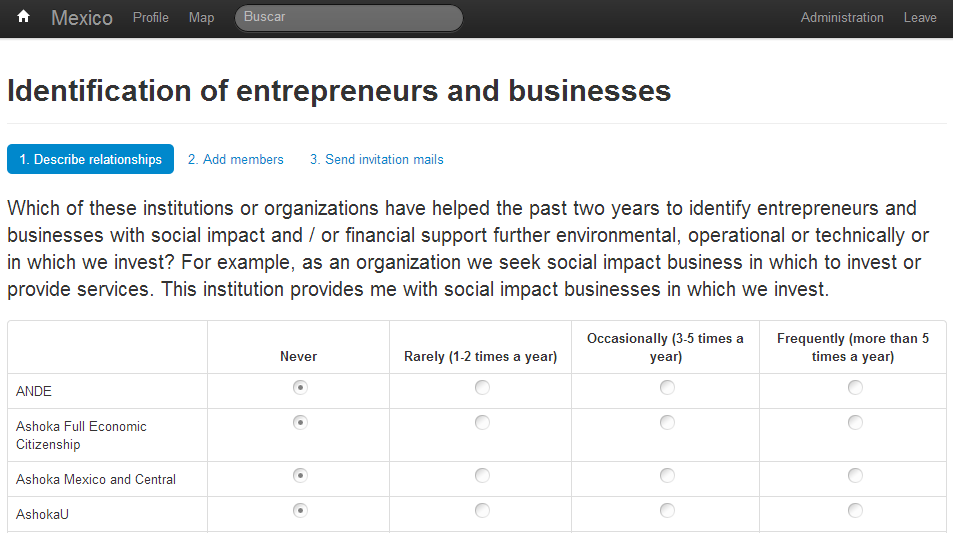Switch to Add members step
This screenshot has width=953, height=533.
[x=236, y=159]
